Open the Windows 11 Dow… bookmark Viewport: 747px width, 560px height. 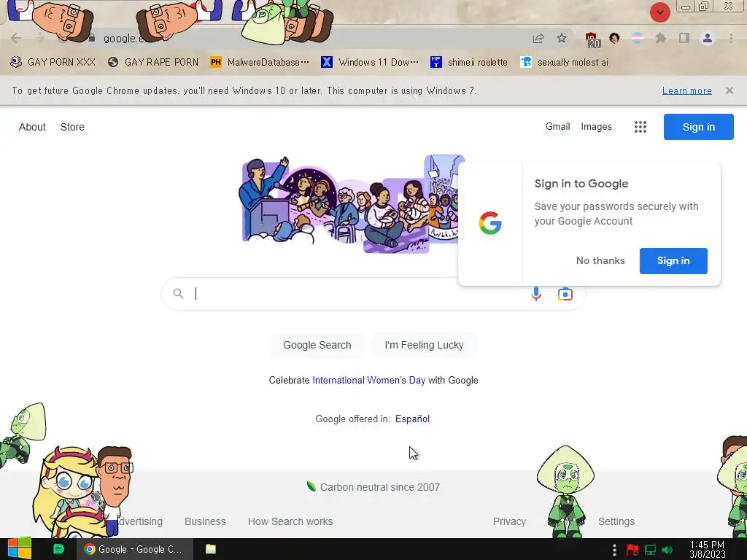370,63
